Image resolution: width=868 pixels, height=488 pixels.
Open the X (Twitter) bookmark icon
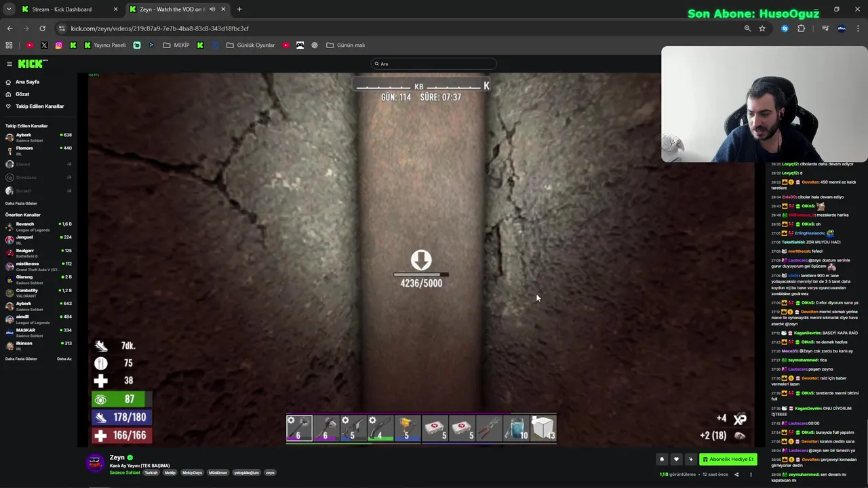(44, 45)
